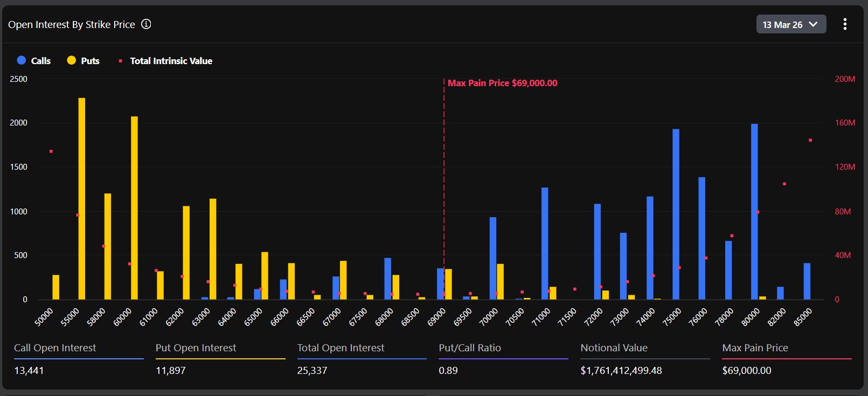Select the Put Open Interest stat heading
This screenshot has width=868, height=396.
click(196, 348)
